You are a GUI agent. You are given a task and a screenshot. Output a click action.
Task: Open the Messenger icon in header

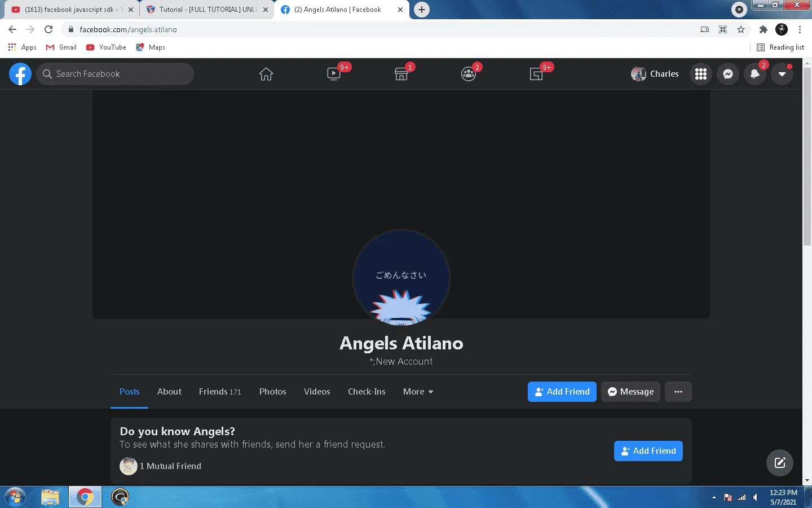click(728, 74)
